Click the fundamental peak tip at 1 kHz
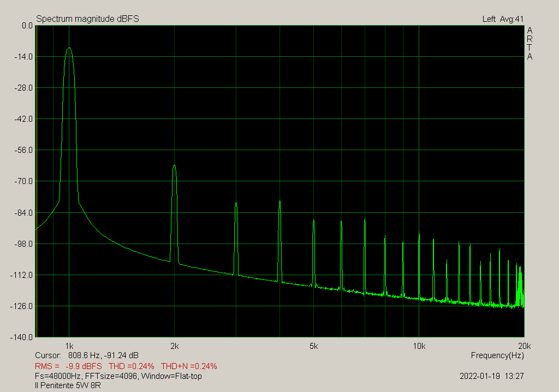559x392 pixels. [69, 48]
